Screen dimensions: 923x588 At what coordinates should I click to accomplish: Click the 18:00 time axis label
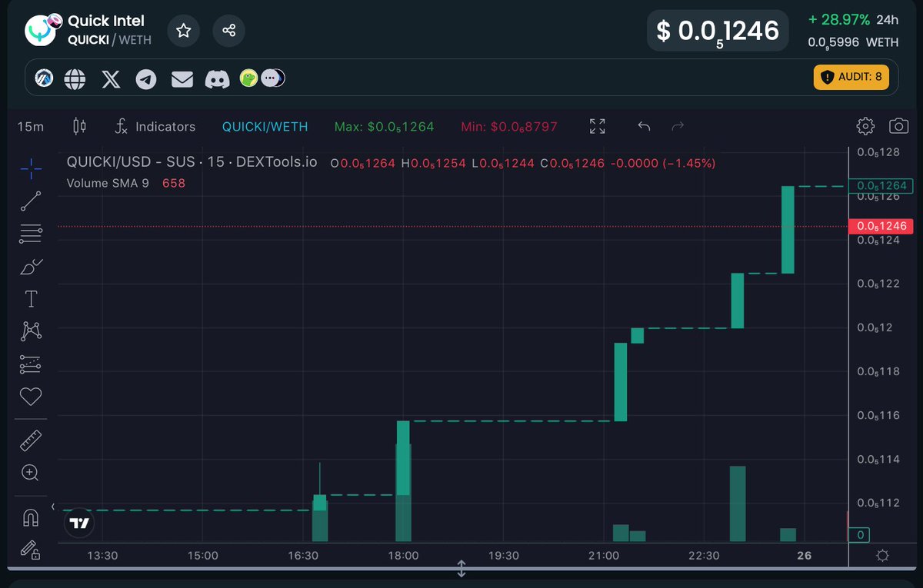click(404, 556)
